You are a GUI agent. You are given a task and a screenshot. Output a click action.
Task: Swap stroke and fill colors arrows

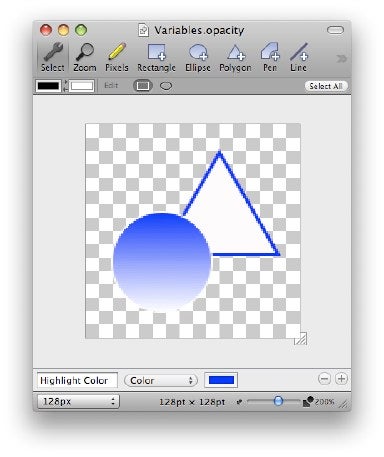point(65,86)
